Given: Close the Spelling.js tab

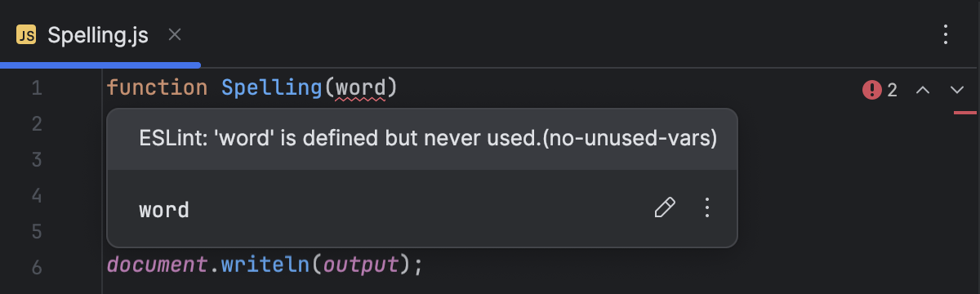Looking at the screenshot, I should tap(175, 34).
